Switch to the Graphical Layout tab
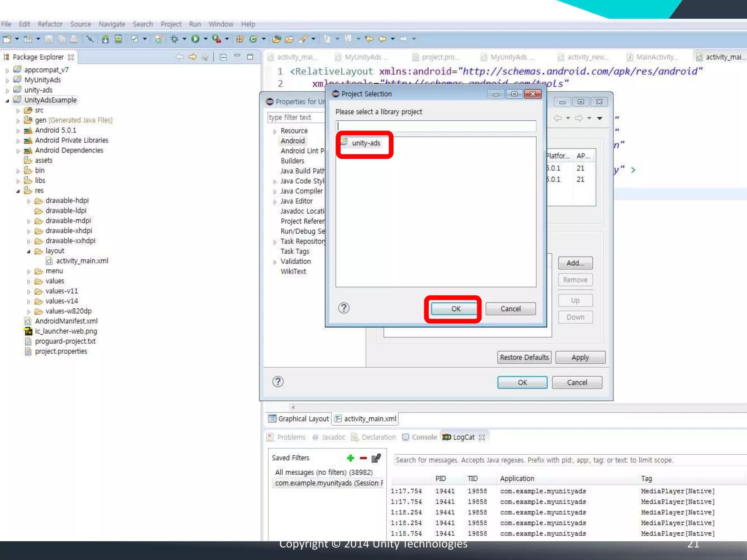 pyautogui.click(x=298, y=419)
